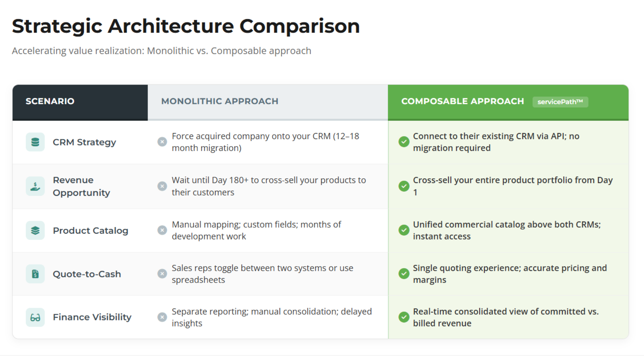Viewport: 644px width, 362px height.
Task: Select the Scenario column header
Action: (x=50, y=101)
